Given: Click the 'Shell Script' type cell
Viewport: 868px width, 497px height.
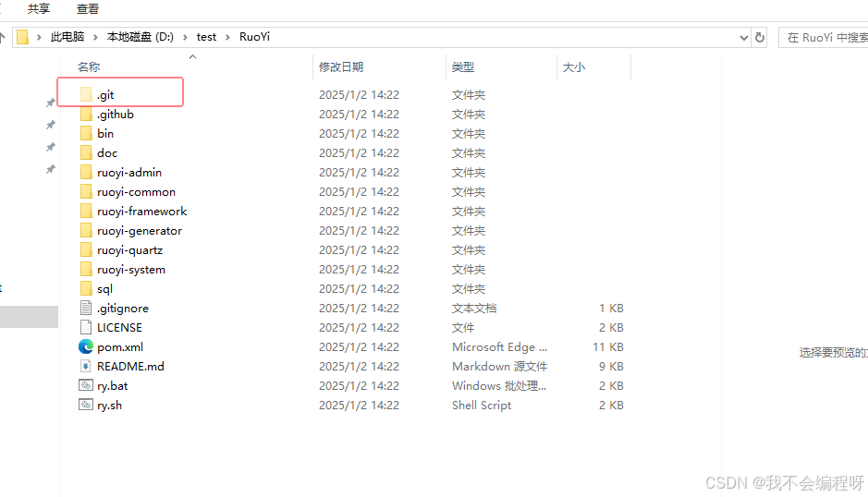Looking at the screenshot, I should (x=482, y=406).
